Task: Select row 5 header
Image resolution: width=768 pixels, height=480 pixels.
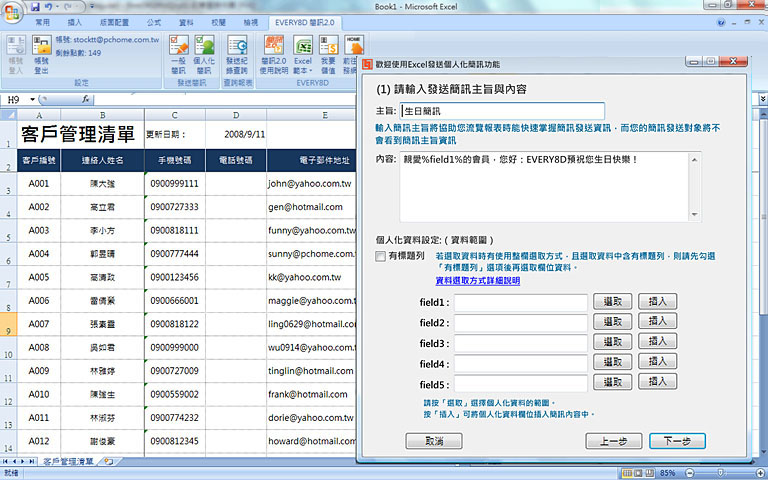Action: point(8,232)
